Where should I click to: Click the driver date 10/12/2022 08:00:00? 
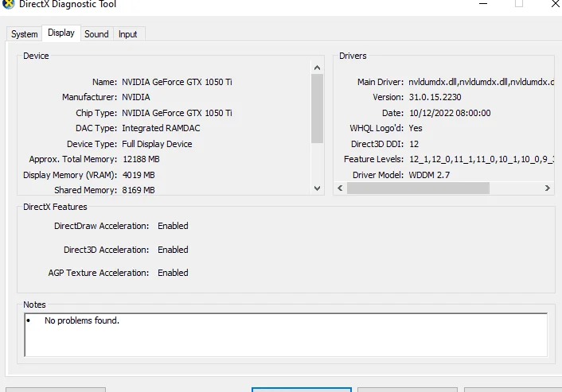pyautogui.click(x=450, y=113)
